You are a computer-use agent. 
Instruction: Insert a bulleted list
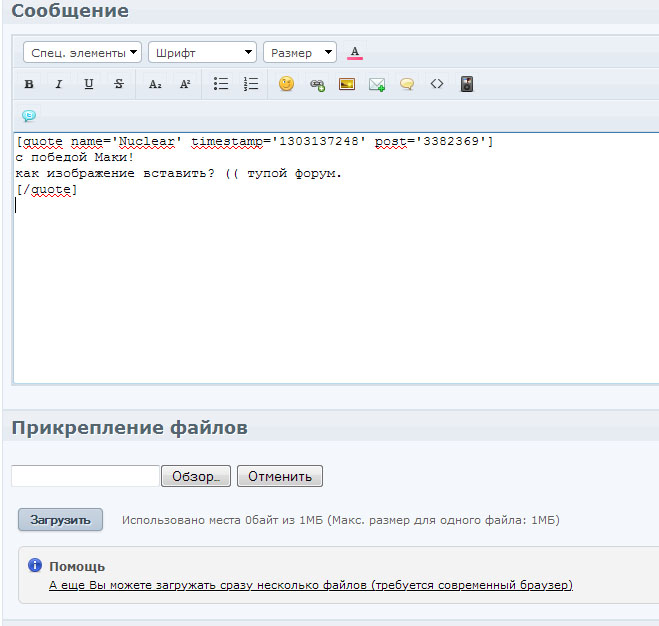click(221, 84)
